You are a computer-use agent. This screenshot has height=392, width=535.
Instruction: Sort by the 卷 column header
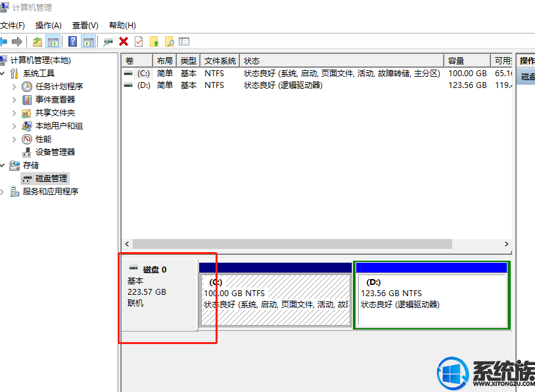tap(137, 61)
